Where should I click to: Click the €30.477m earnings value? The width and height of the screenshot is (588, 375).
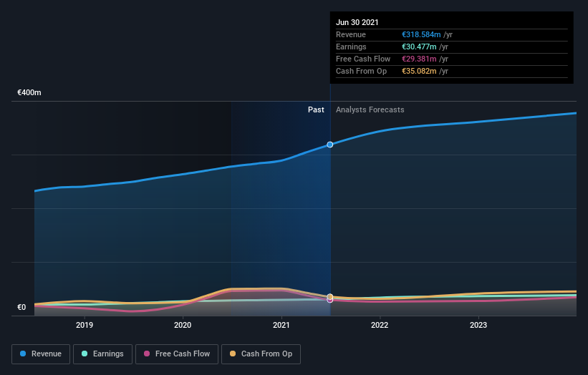pos(419,47)
